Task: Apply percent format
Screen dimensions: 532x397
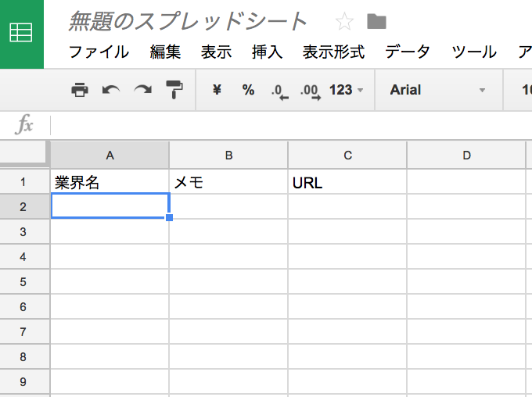Action: point(248,90)
